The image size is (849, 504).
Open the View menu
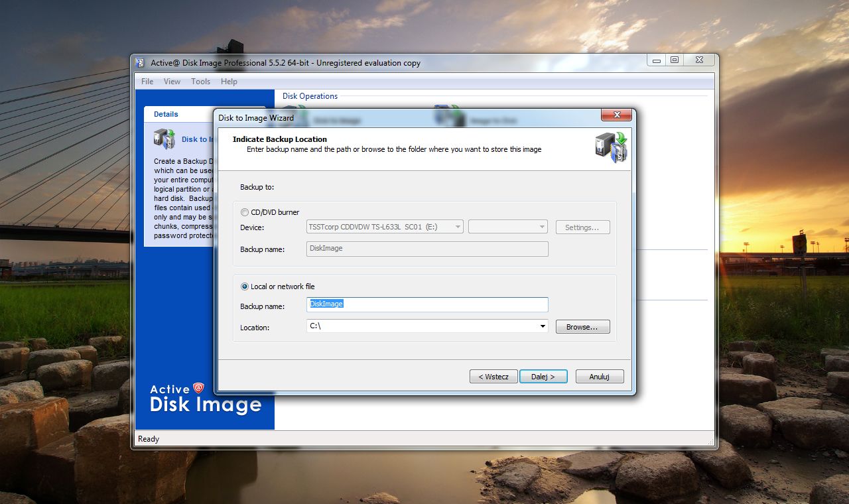[x=172, y=82]
